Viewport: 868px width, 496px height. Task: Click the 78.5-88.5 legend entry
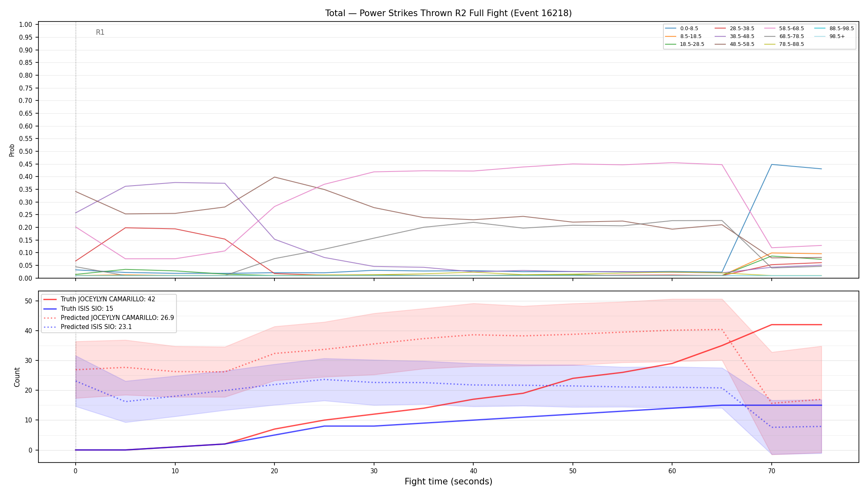(784, 44)
